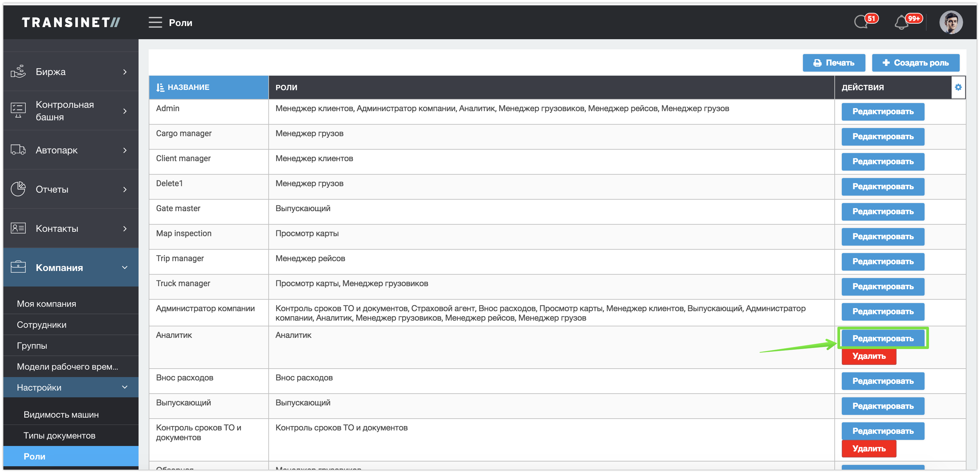Click Создать роль button
This screenshot has width=980, height=473.
click(x=915, y=63)
